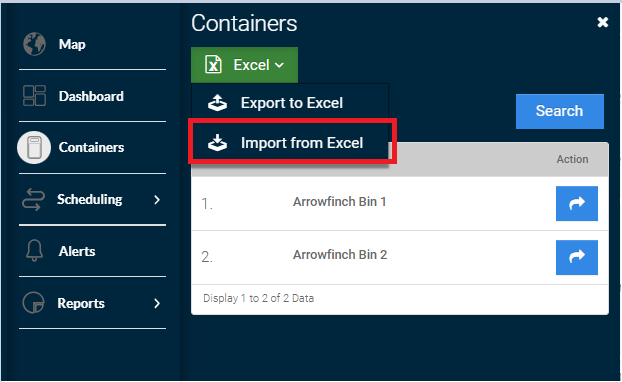Click the Map globe icon
Screen dimensions: 622x382
34,44
